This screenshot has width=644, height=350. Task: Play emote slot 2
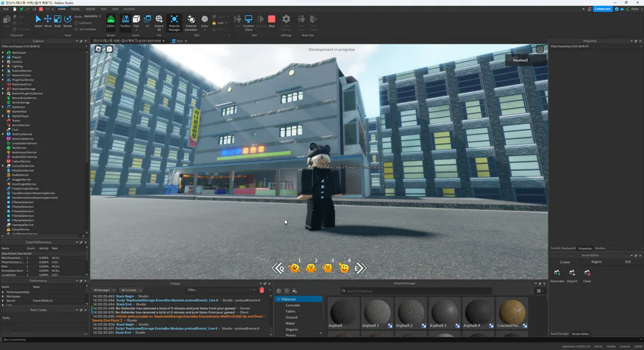click(x=311, y=268)
